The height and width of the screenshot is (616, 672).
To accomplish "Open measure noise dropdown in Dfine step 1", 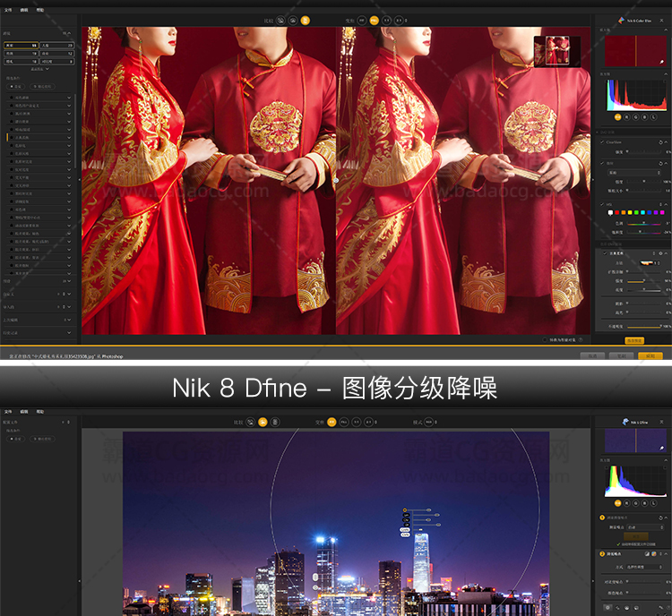I will click(x=645, y=527).
